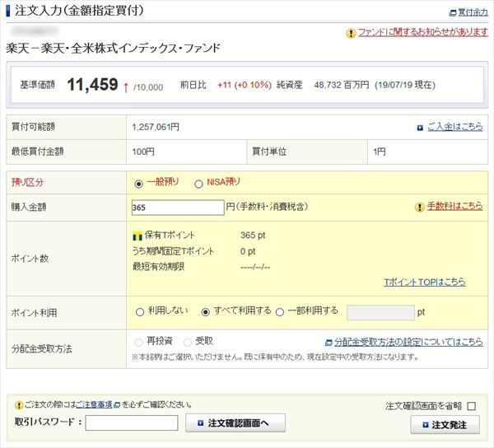Click the partial points pt input field

point(380,312)
